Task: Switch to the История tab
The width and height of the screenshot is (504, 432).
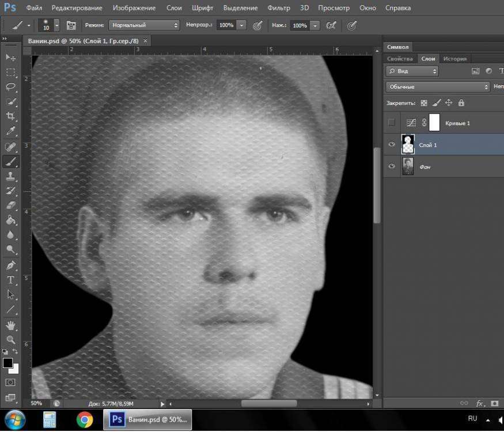Action: [x=455, y=59]
